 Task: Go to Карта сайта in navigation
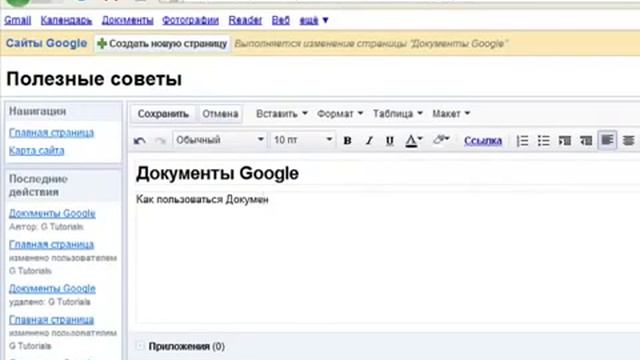pyautogui.click(x=36, y=151)
